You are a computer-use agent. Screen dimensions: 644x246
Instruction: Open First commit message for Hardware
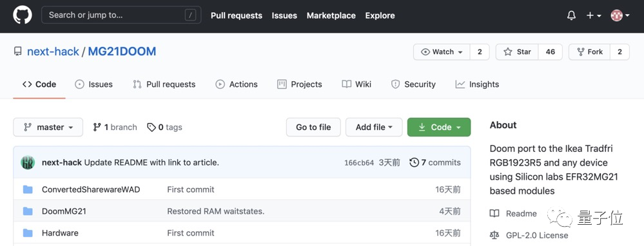(191, 233)
